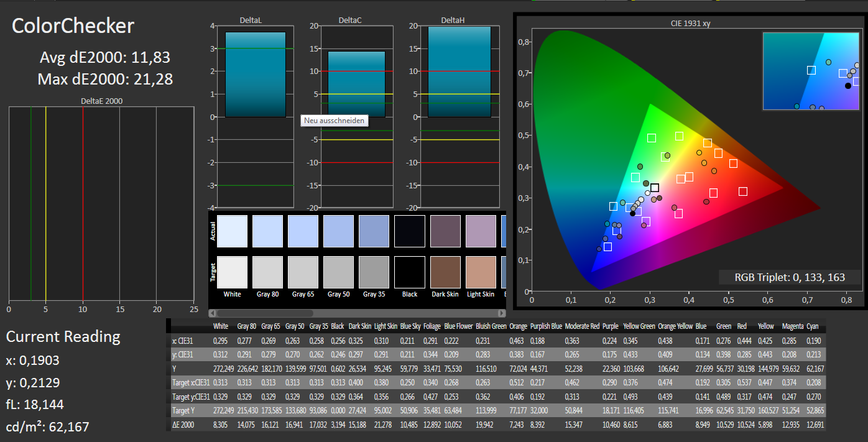The image size is (868, 442).
Task: Select the Actual White color swatch
Action: click(x=232, y=231)
